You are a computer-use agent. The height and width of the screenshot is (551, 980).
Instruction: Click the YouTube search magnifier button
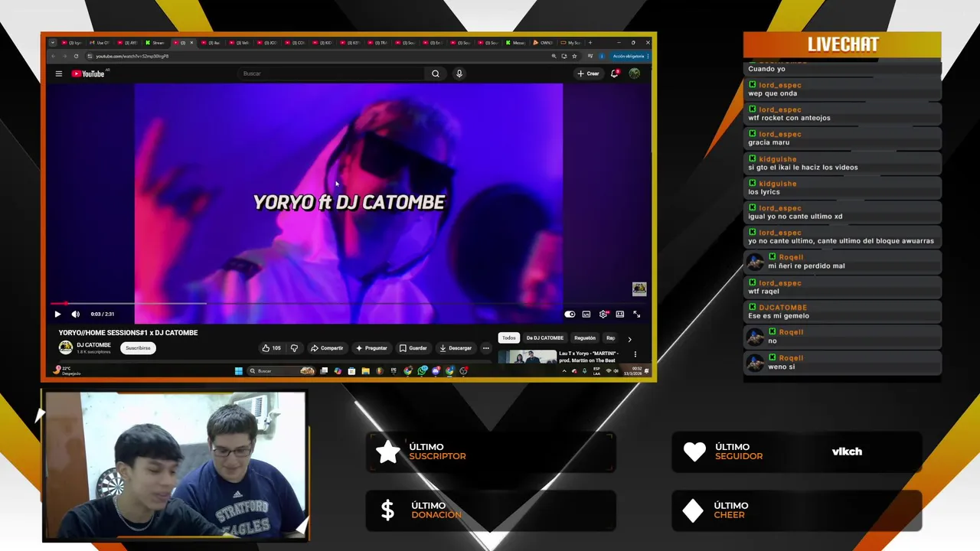coord(435,73)
